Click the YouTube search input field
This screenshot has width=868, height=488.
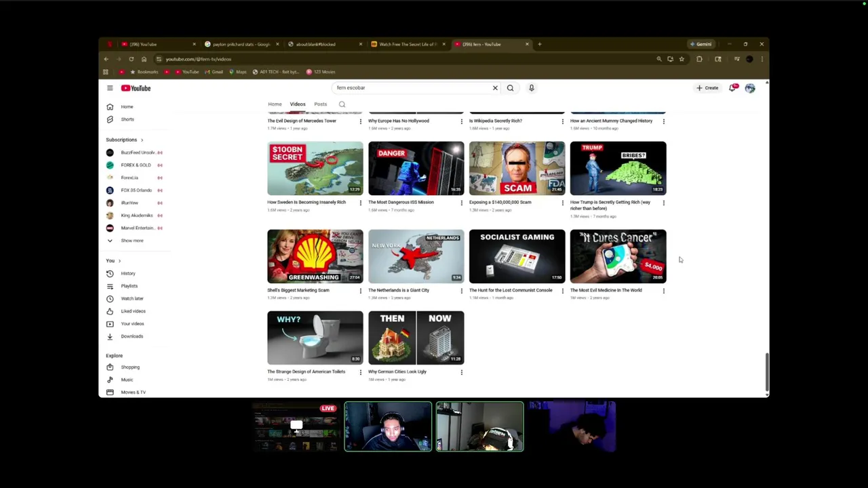coord(412,87)
